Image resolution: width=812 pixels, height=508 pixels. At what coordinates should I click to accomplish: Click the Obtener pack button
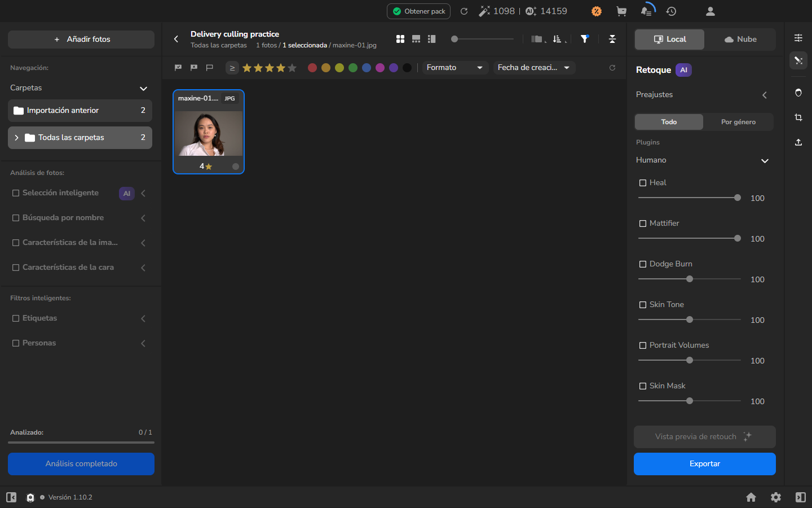(418, 11)
